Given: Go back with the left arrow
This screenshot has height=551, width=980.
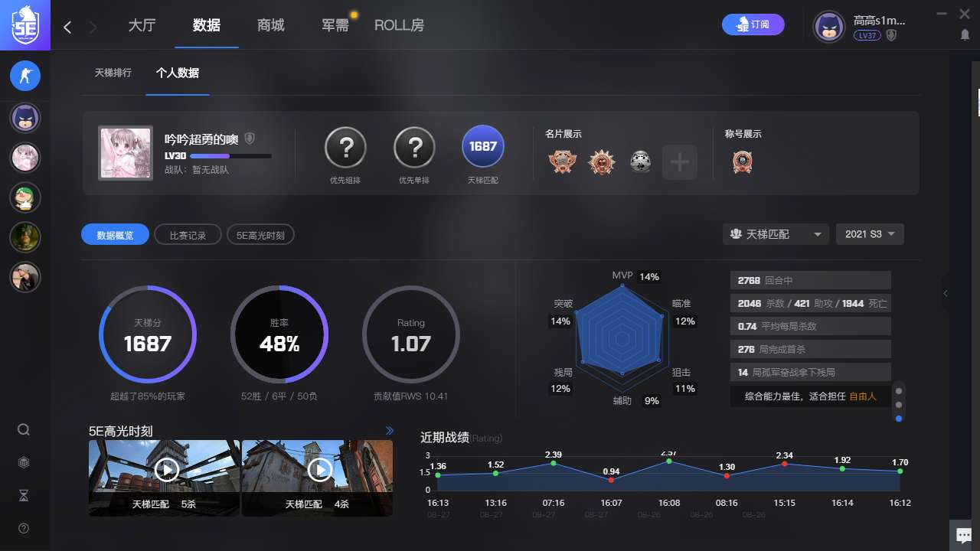Looking at the screenshot, I should tap(67, 28).
